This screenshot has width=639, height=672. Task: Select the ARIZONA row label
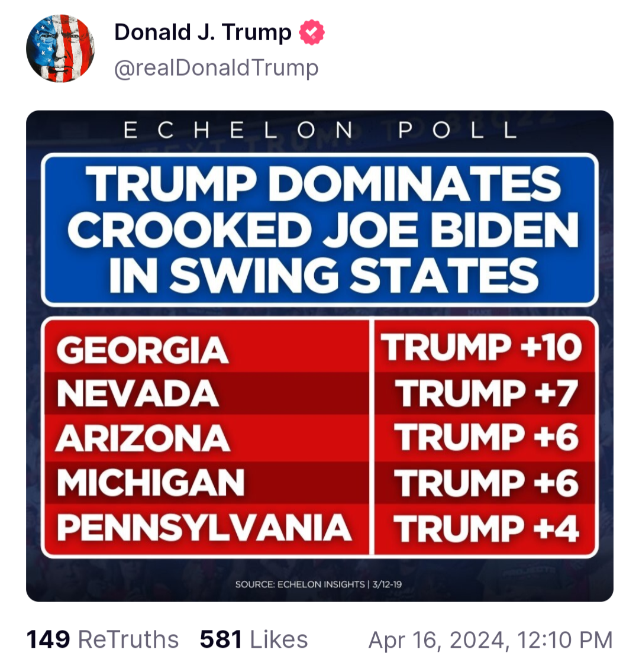(143, 438)
